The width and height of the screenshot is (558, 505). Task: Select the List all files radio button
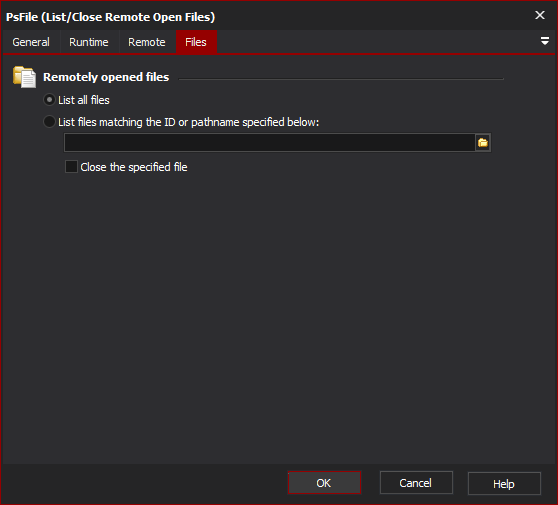pos(49,100)
